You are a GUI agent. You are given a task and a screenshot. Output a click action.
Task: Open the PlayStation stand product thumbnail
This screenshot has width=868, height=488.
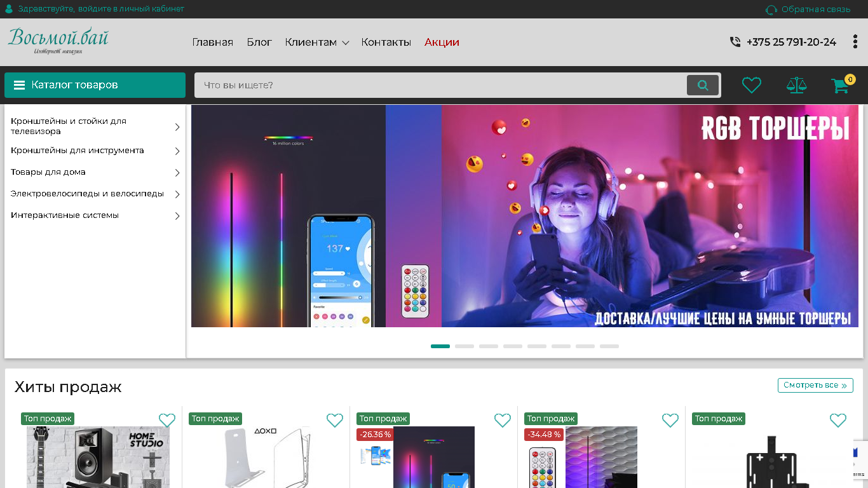266,457
